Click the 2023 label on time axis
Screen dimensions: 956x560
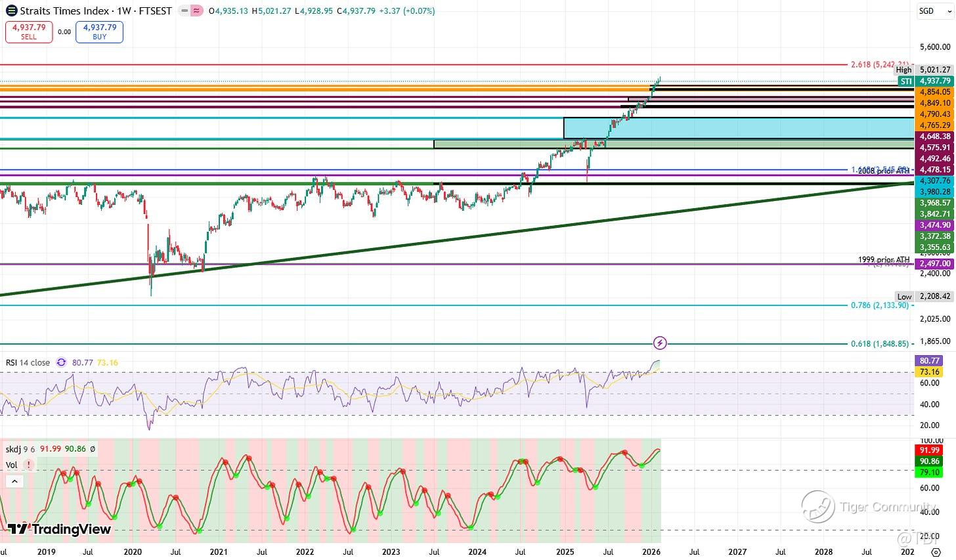coord(391,553)
